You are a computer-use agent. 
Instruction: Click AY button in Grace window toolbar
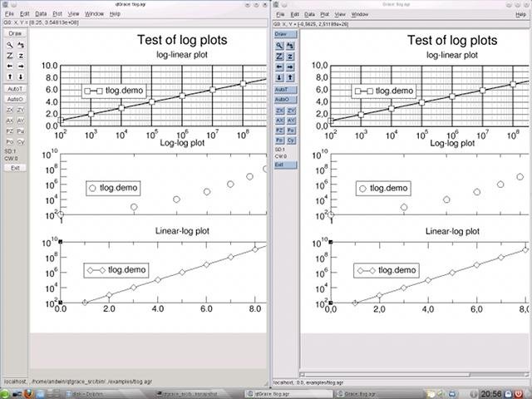click(x=291, y=121)
